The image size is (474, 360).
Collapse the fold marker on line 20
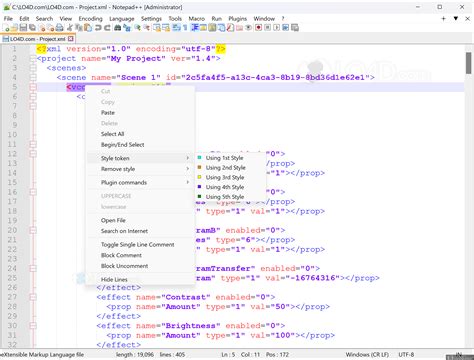(33, 230)
